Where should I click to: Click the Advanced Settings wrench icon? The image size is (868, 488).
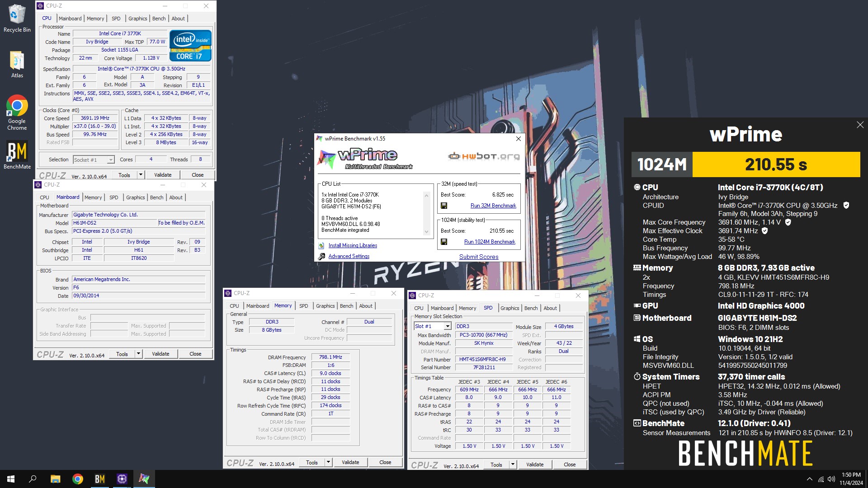pos(321,256)
